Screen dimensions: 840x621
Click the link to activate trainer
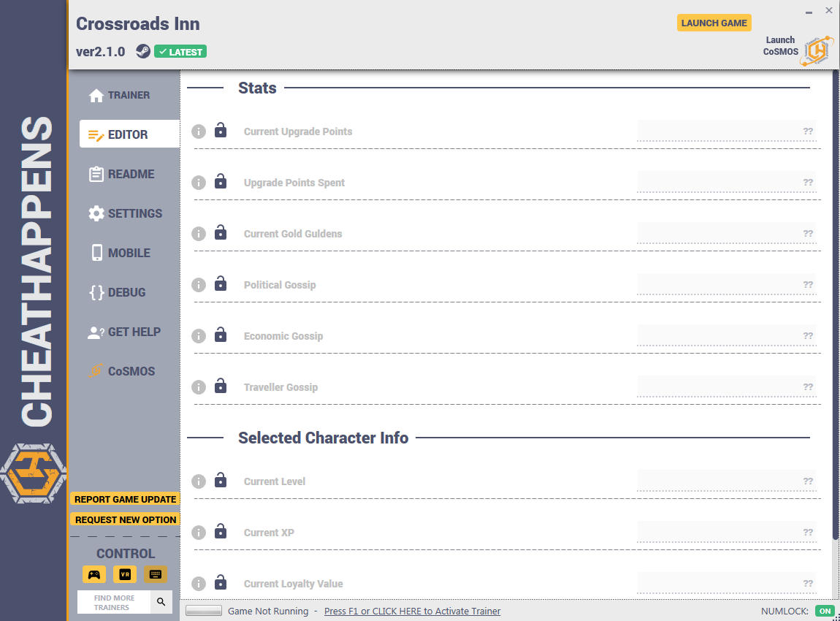(412, 612)
